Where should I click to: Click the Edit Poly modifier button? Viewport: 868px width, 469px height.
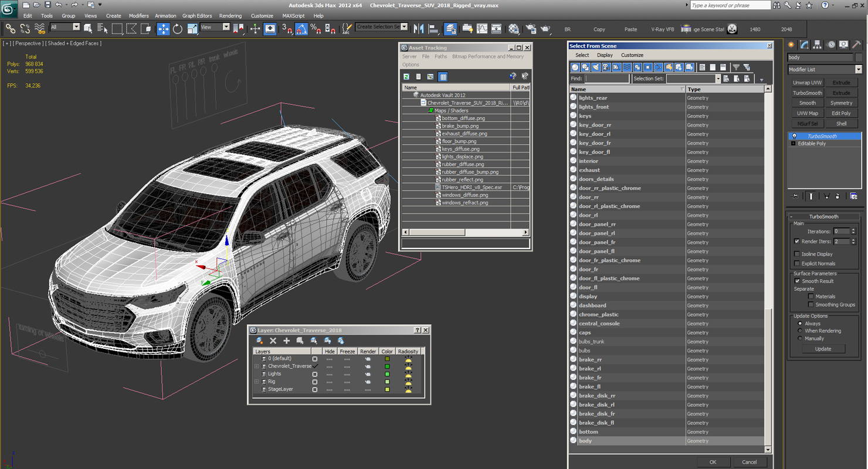click(x=841, y=113)
